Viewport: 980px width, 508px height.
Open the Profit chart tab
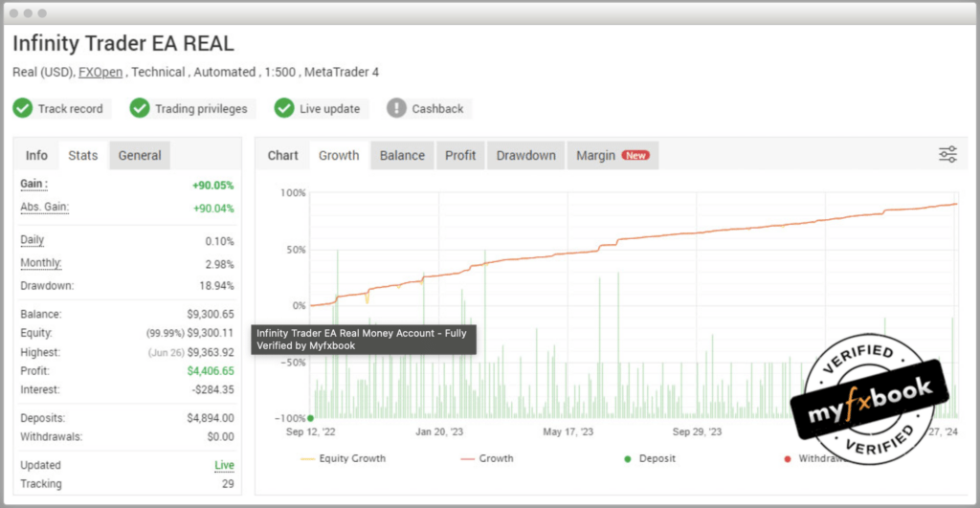tap(460, 156)
